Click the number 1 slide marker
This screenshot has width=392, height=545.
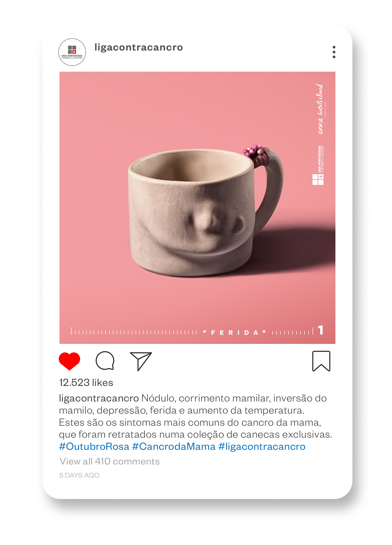point(321,330)
